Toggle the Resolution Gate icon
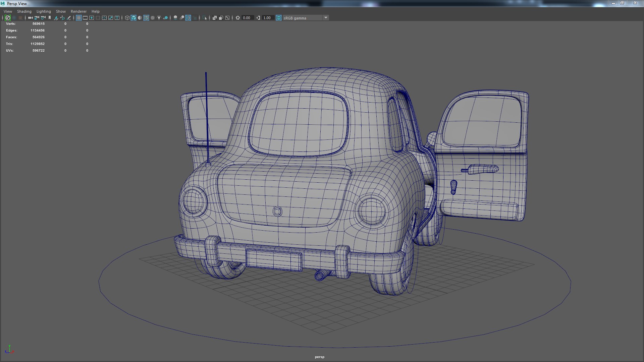This screenshot has height=362, width=644. [92, 18]
